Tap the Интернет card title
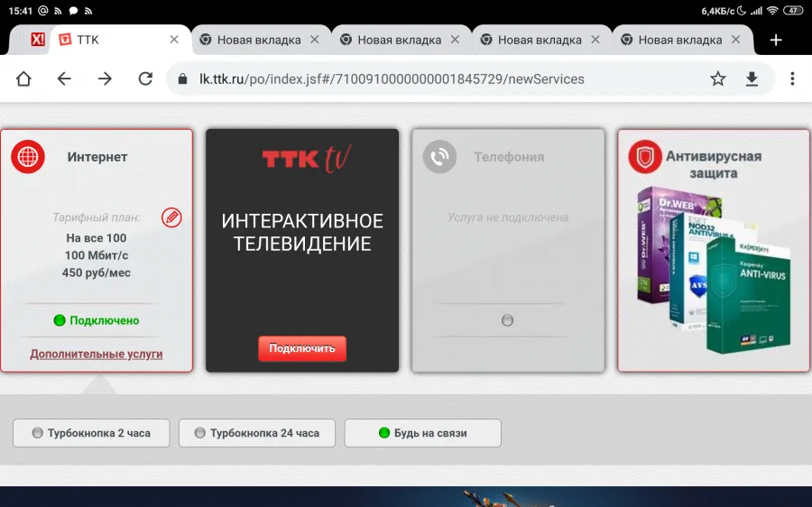Screen dimensions: 812x507 (x=97, y=157)
